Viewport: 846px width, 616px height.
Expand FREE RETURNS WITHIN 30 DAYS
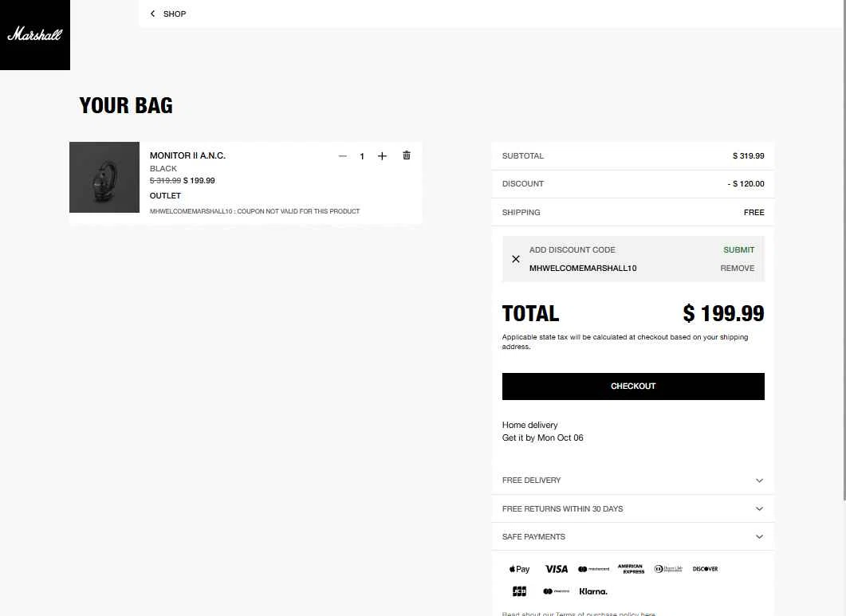coord(633,508)
